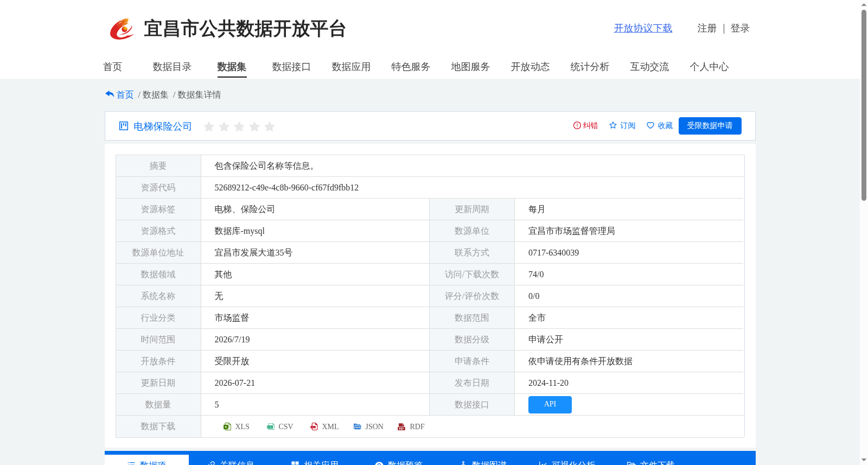This screenshot has height=465, width=868.
Task: Click the back arrow beside 首页 breadcrumb
Action: click(x=110, y=94)
